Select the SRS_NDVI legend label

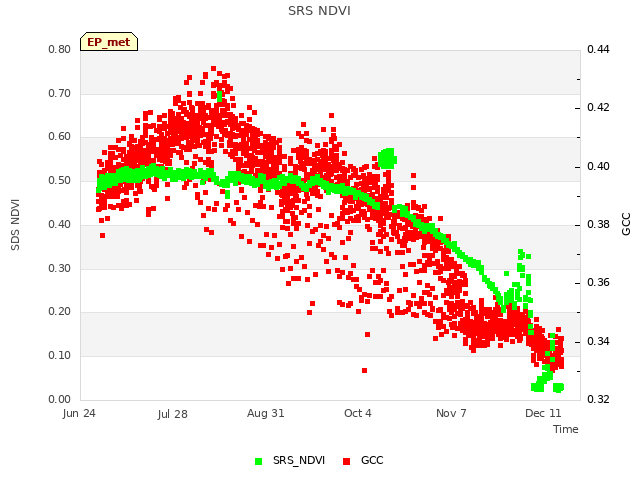pos(299,460)
